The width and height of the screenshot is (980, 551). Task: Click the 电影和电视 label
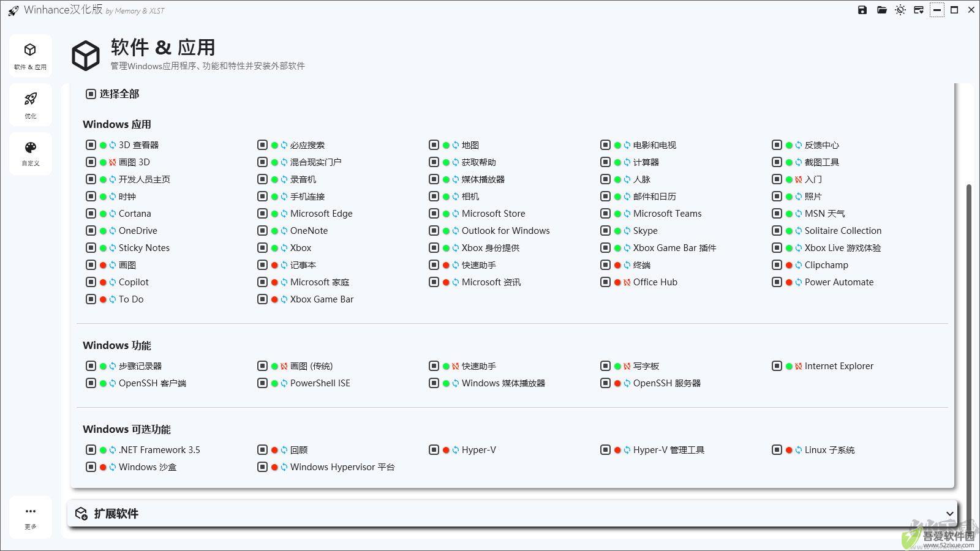tap(655, 145)
